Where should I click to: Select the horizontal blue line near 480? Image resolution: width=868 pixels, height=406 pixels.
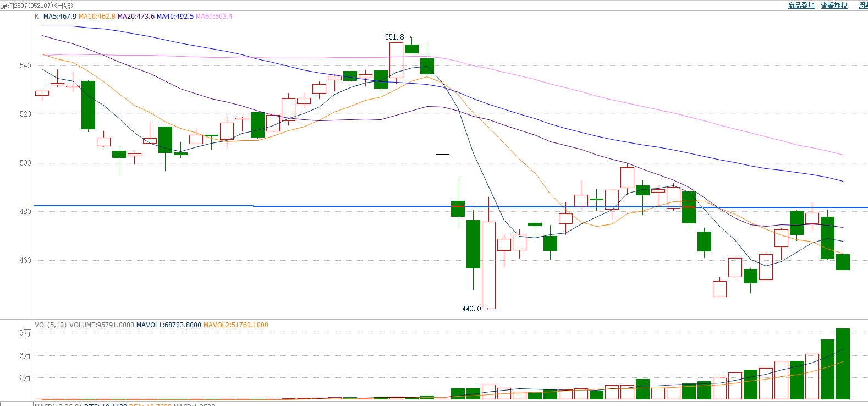451,206
